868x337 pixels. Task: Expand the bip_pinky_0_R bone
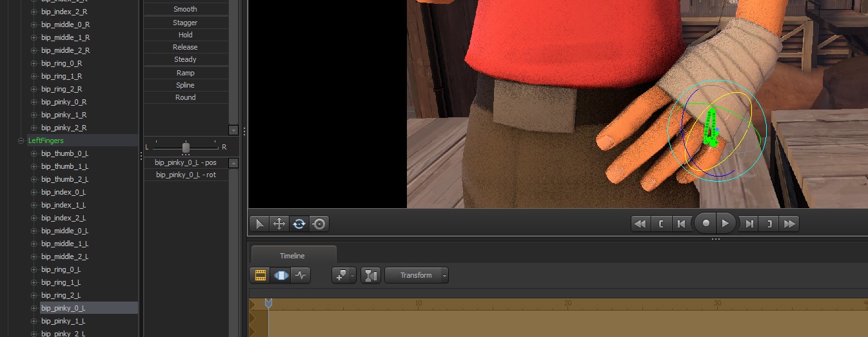pos(34,102)
